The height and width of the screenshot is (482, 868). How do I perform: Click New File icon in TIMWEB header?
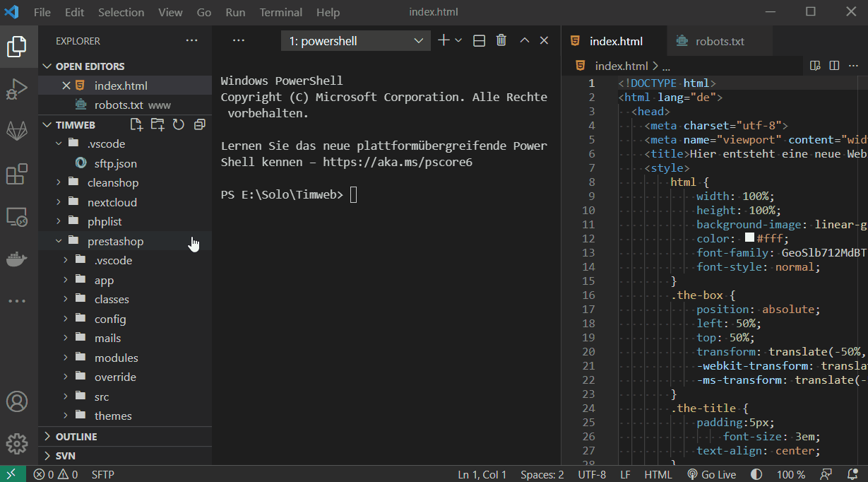(x=136, y=124)
